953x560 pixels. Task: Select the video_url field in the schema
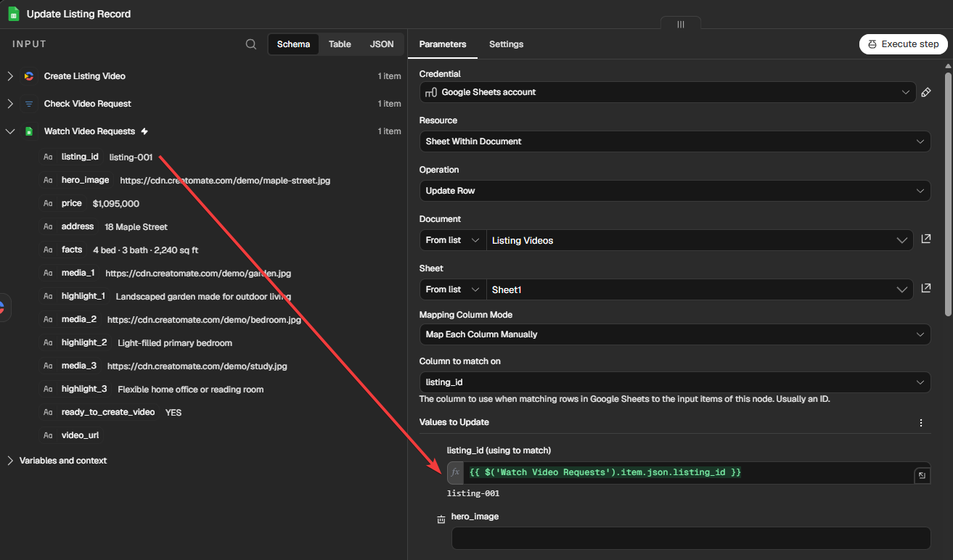click(80, 435)
